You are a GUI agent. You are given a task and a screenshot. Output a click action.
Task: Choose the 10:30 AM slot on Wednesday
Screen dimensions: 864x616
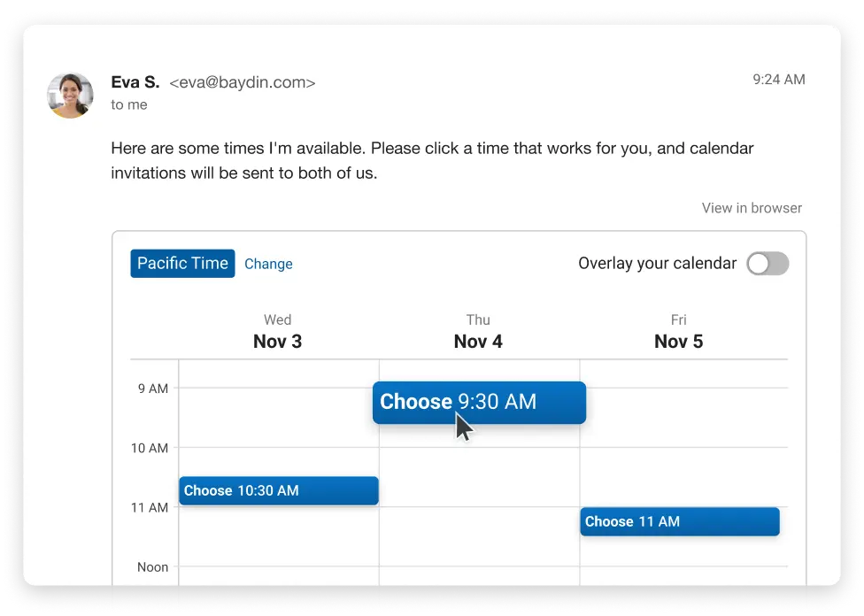(x=278, y=490)
